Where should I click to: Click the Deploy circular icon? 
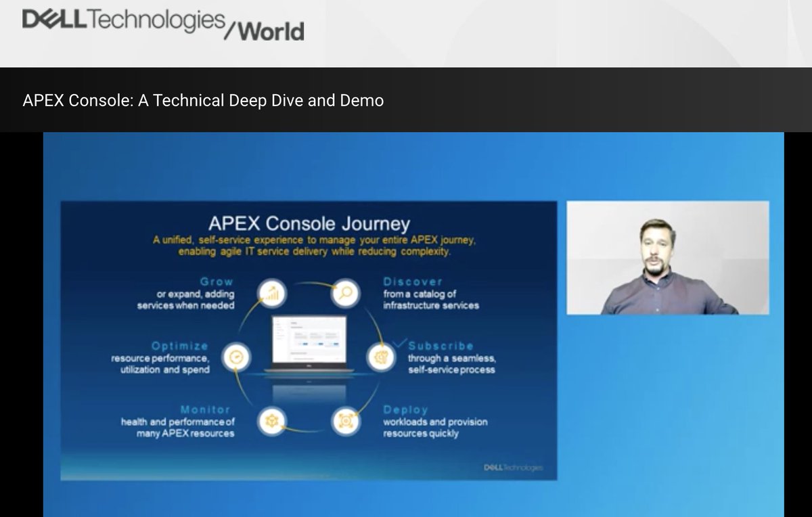point(345,420)
